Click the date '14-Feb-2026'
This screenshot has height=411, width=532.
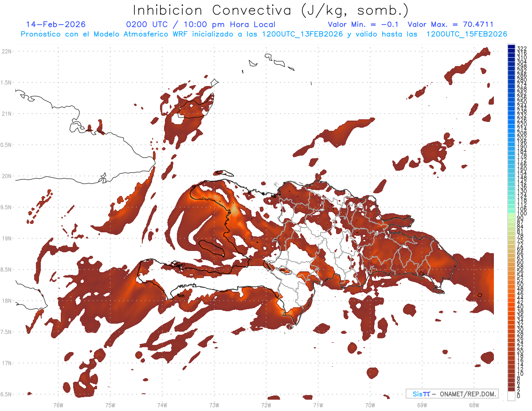[x=56, y=24]
